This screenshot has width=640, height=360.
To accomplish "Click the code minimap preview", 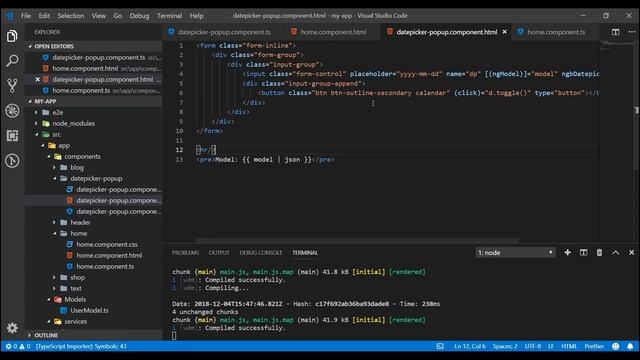I will pyautogui.click(x=616, y=46).
